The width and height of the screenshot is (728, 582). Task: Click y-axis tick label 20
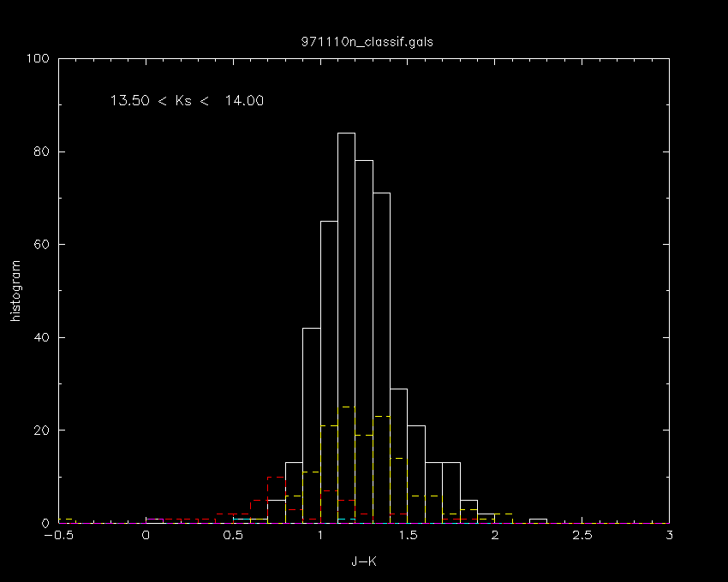[42, 431]
